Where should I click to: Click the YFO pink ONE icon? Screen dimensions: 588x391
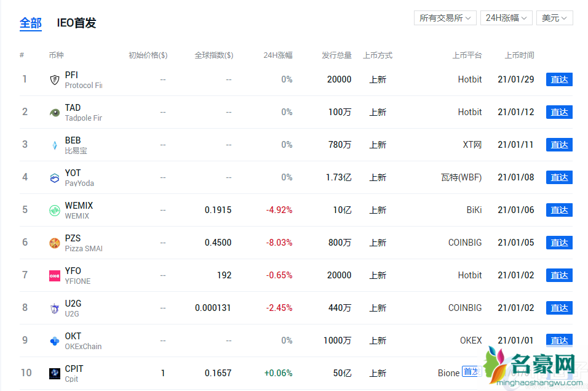click(x=55, y=276)
